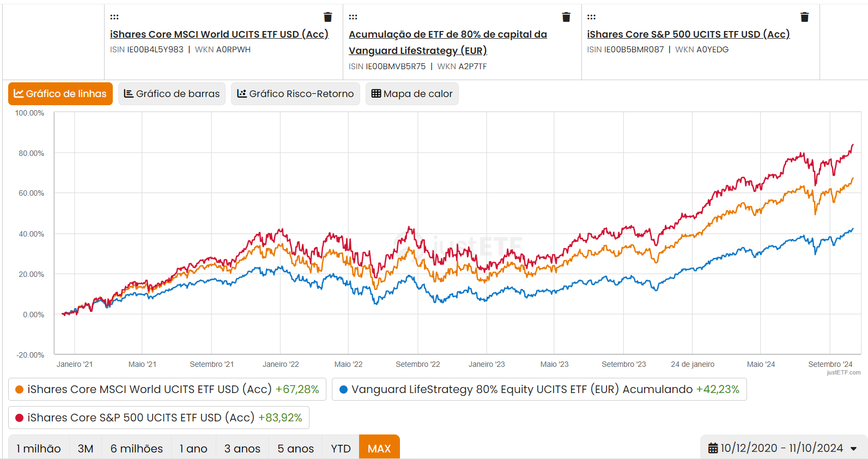Click the +67,28% return value
Screen dimensions: 868x459
[x=297, y=389]
